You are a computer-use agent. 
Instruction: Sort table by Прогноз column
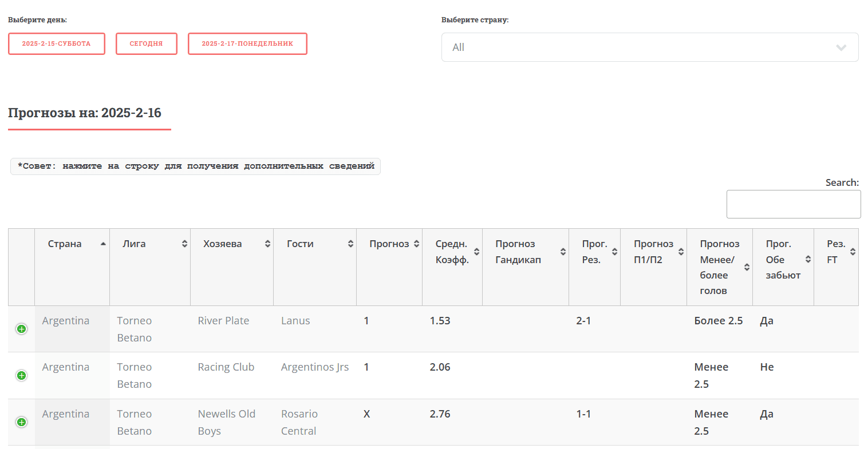(389, 267)
